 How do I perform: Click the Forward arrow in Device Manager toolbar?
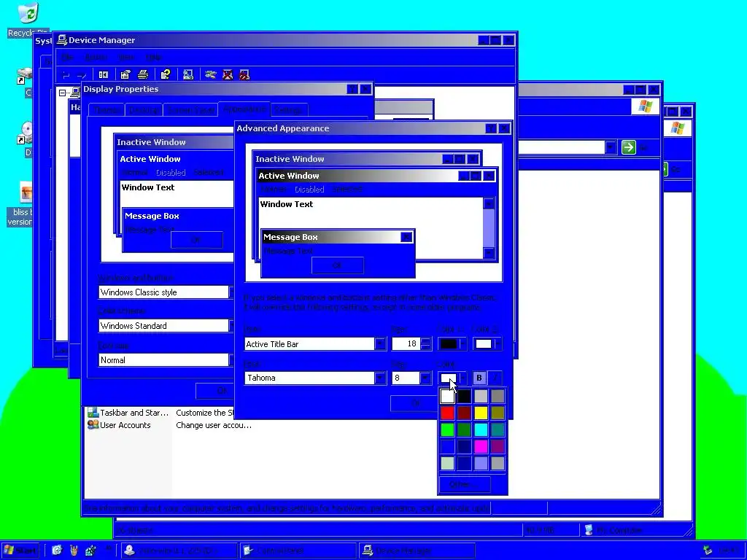tap(82, 75)
